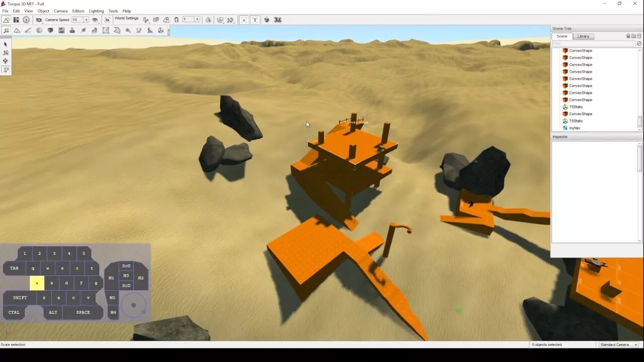Image resolution: width=644 pixels, height=362 pixels.
Task: Open the World Editor icon in main toolbar
Action: tap(7, 20)
